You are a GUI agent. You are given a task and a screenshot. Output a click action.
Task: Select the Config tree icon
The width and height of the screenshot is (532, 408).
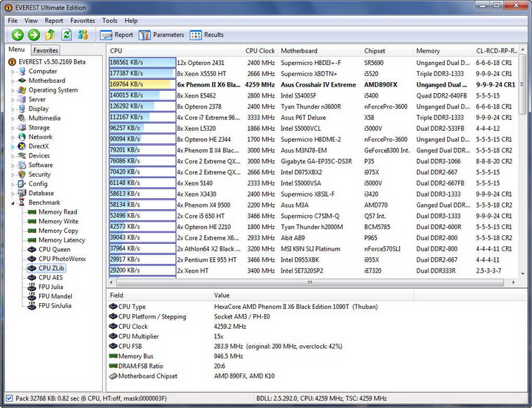(22, 183)
